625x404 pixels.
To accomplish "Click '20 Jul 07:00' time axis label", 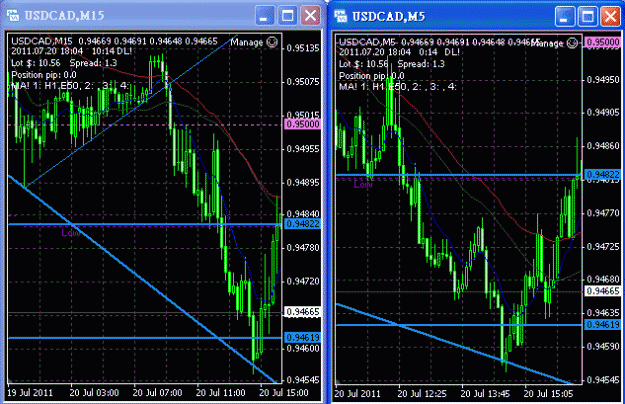I will coord(157,393).
